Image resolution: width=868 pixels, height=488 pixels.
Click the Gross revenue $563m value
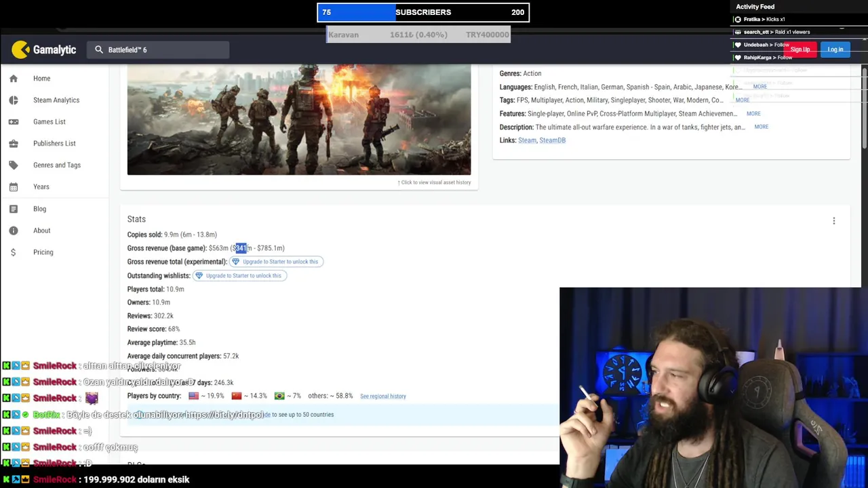point(218,248)
